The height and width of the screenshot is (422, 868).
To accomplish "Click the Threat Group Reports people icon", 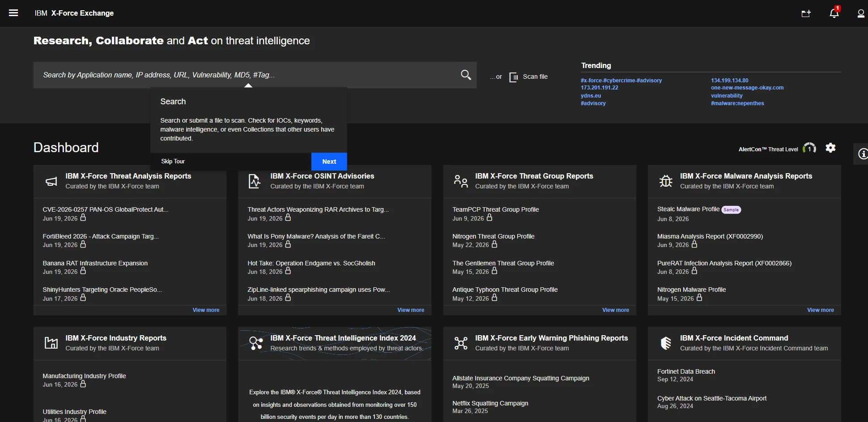I will point(461,181).
